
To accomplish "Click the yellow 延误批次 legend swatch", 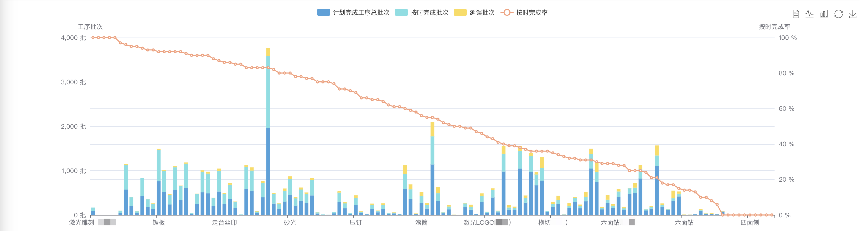I will 460,12.
